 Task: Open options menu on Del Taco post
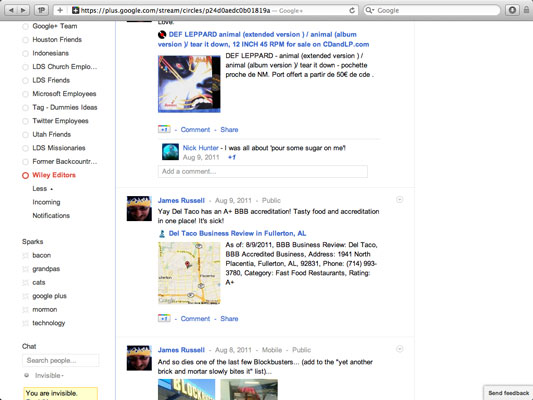(x=400, y=199)
